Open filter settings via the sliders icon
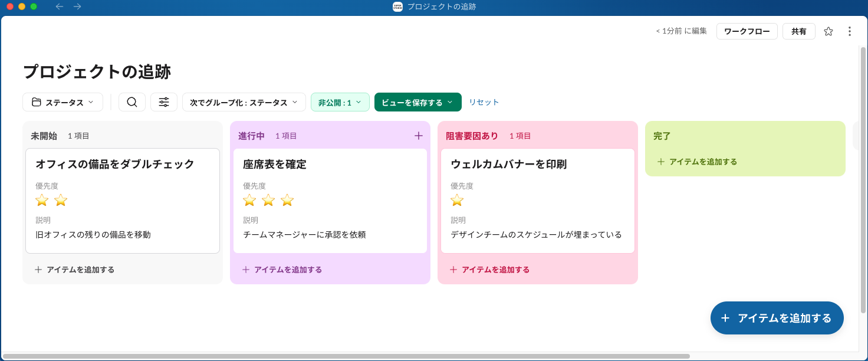The width and height of the screenshot is (868, 361). point(163,101)
